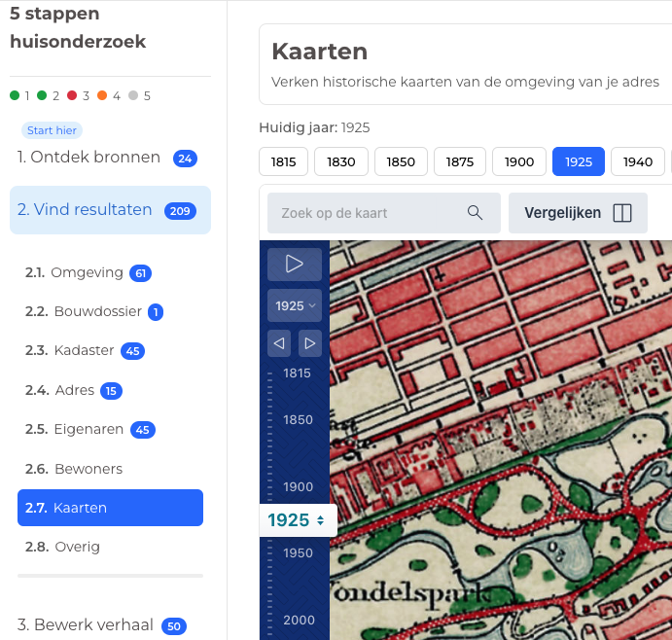Click the magnifier icon in map search
The height and width of the screenshot is (640, 672).
475,213
